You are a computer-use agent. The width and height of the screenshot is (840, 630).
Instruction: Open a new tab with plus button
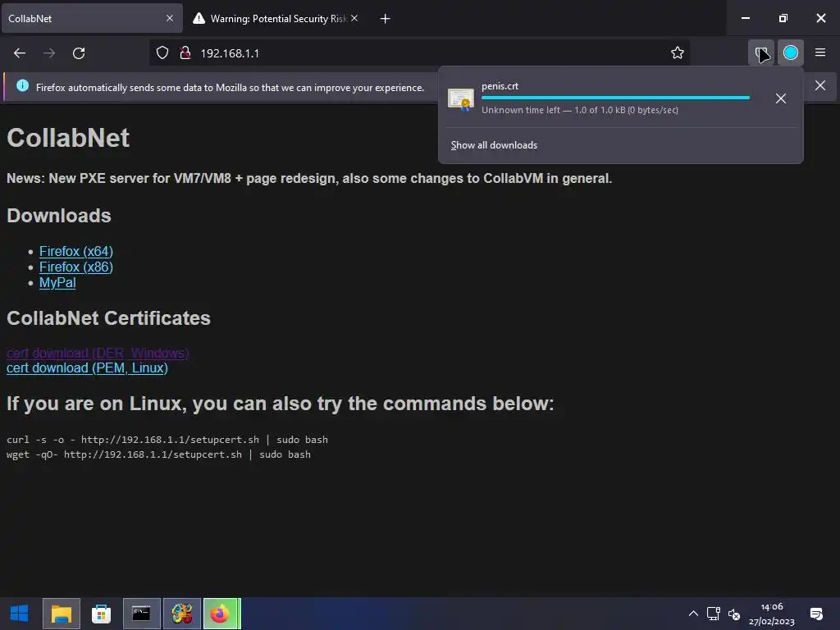point(386,19)
